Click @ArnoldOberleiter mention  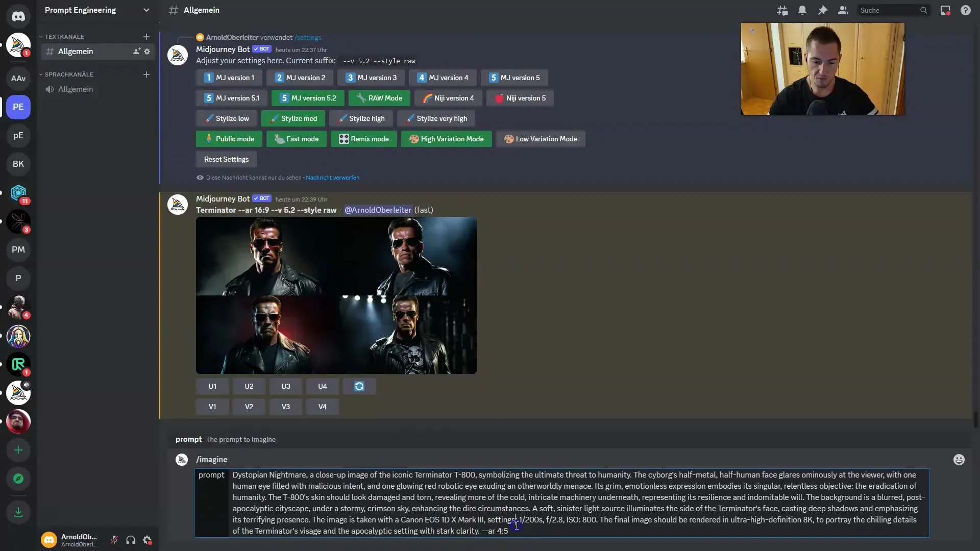click(x=378, y=210)
